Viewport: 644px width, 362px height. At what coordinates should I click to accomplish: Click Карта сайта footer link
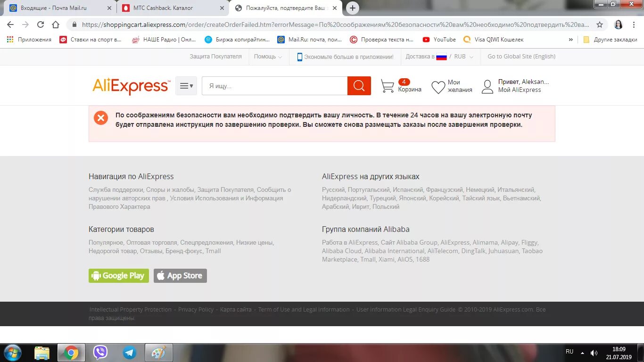coord(236,310)
